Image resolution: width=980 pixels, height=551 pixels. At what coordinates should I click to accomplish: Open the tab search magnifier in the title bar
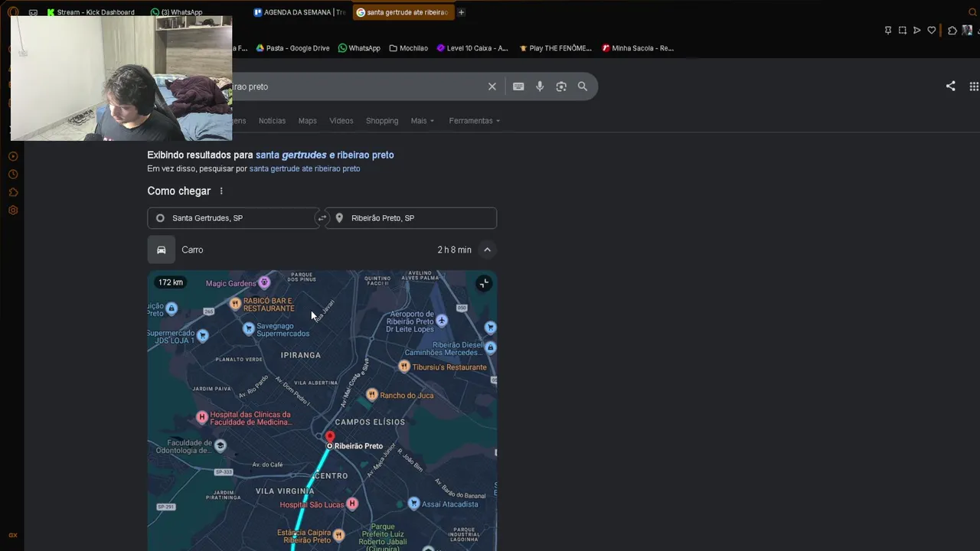click(973, 12)
